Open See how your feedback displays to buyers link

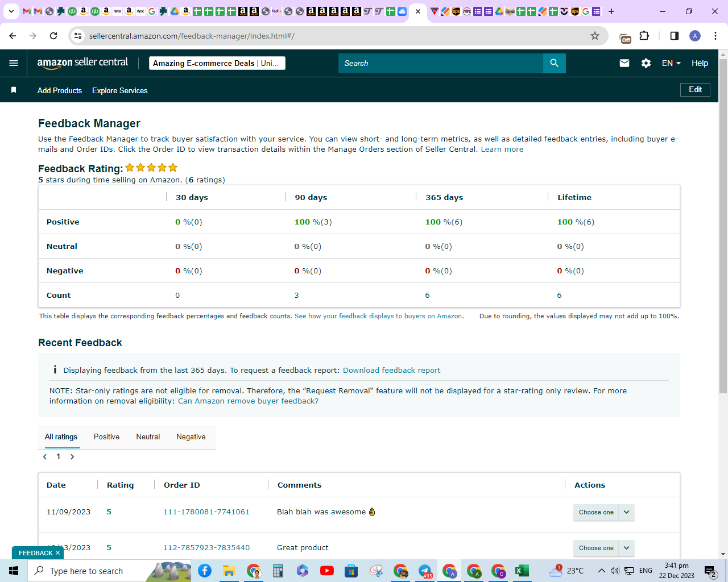(379, 316)
